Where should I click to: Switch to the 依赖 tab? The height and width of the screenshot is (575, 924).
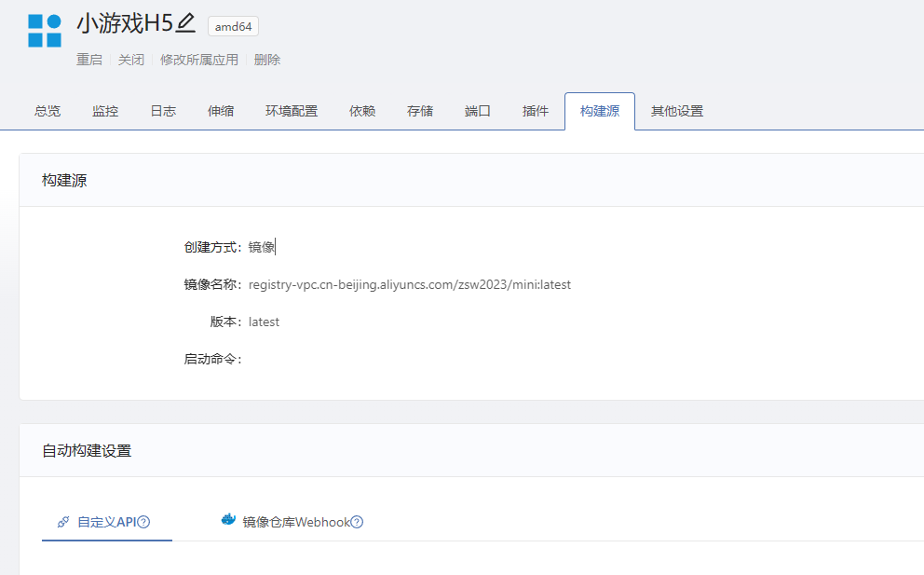(x=361, y=109)
